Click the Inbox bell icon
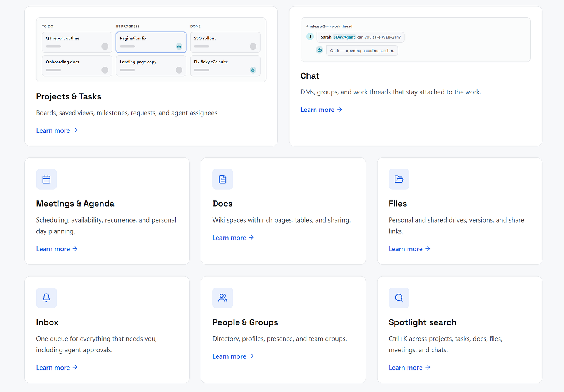 click(46, 298)
